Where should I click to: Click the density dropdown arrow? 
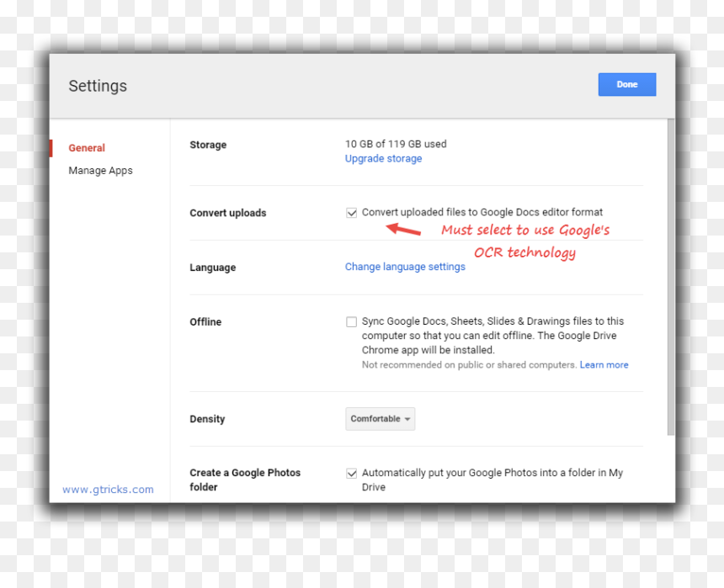point(407,419)
